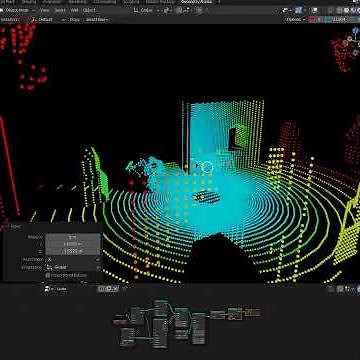This screenshot has width=360, height=360.
Task: Open the Select menu in viewport header
Action: [60, 10]
